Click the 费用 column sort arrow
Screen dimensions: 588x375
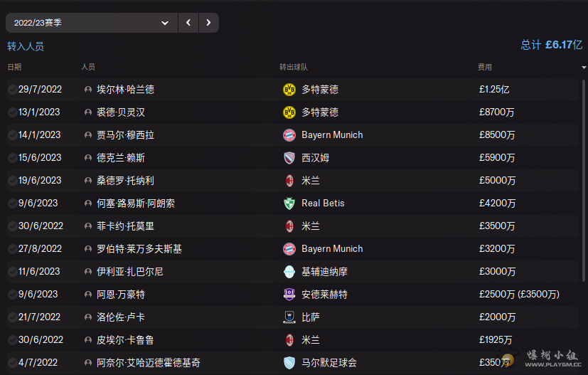point(584,68)
